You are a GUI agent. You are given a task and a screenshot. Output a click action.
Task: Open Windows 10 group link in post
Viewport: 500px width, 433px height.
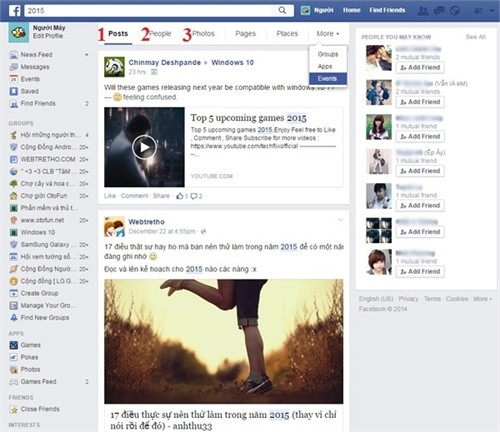(x=232, y=63)
